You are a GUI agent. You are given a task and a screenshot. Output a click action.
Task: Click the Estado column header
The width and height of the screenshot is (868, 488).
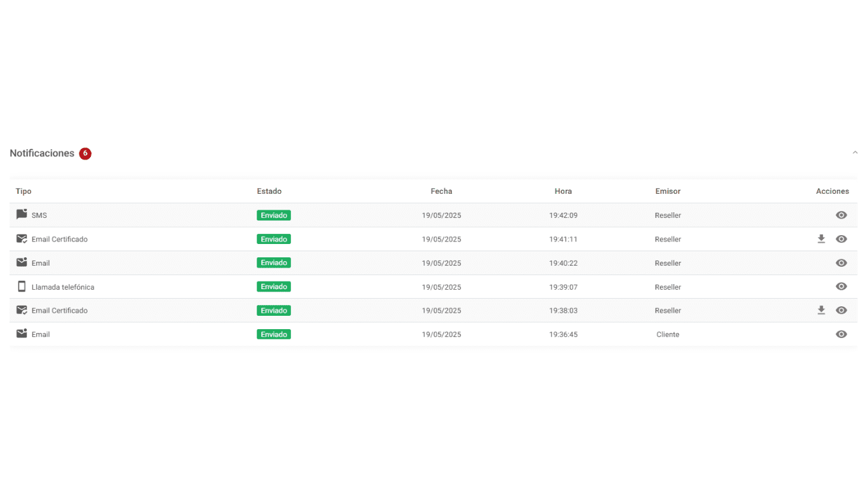click(269, 191)
